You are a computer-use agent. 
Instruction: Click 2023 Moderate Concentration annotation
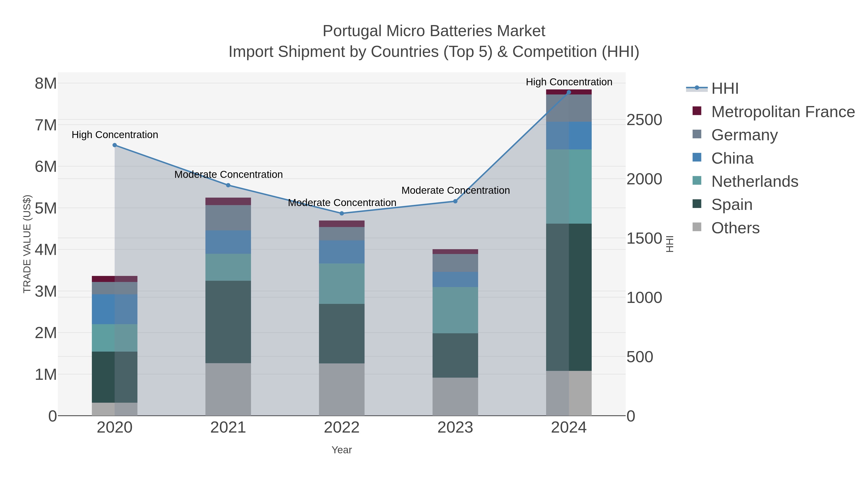point(455,190)
